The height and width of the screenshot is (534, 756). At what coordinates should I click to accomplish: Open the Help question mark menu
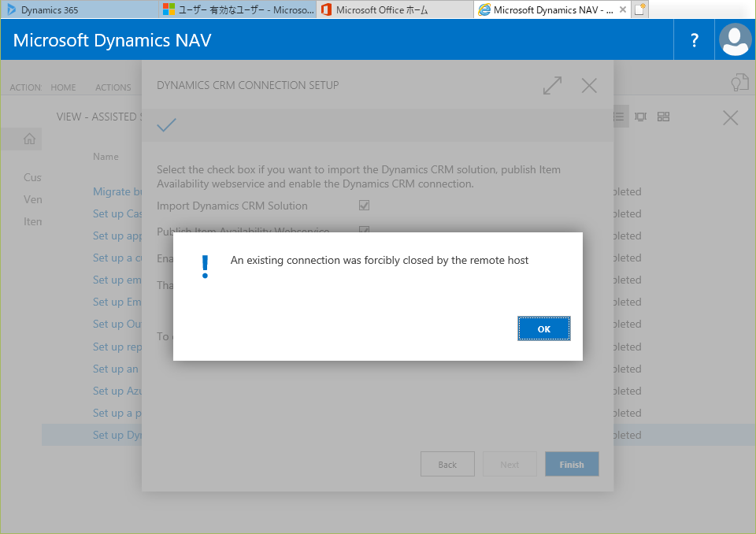695,40
